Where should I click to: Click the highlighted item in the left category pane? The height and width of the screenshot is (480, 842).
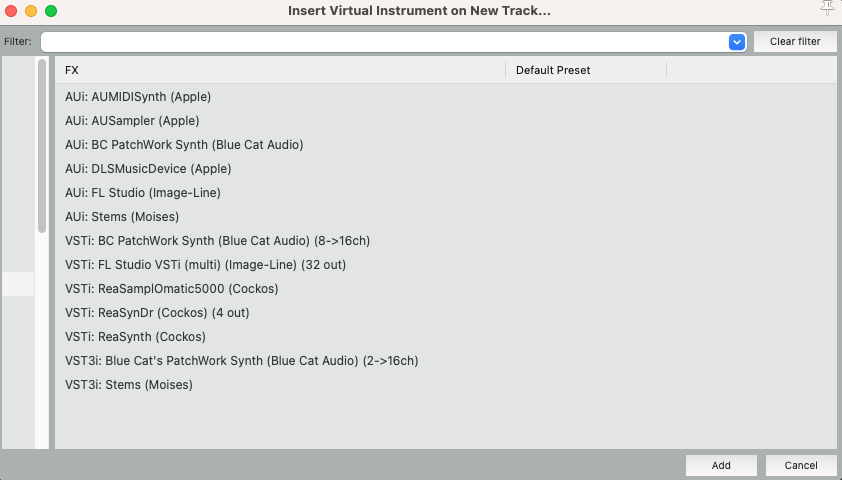pos(18,284)
